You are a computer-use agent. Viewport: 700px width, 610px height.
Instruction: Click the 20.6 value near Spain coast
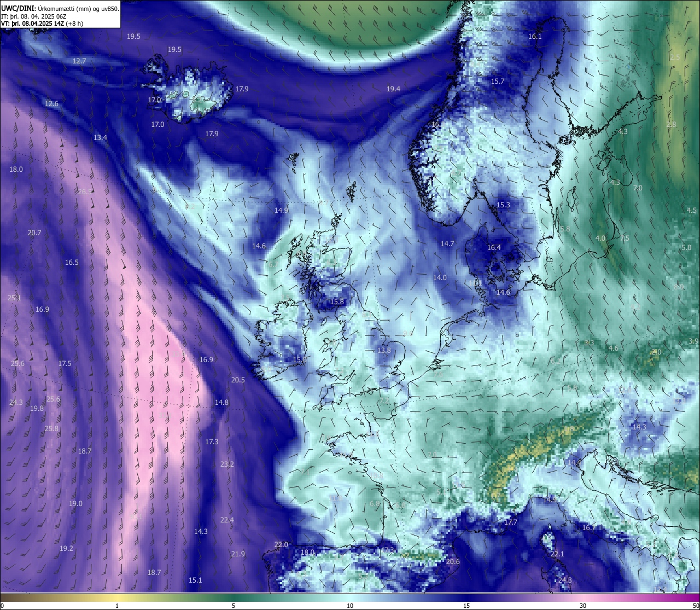(453, 561)
